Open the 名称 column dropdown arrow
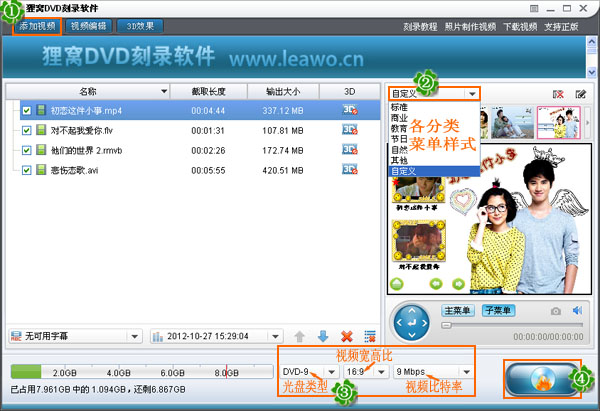600x411 pixels. point(164,91)
